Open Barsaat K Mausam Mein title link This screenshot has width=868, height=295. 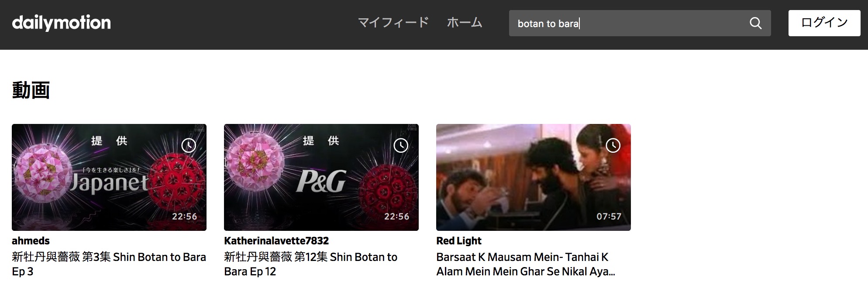tap(526, 264)
